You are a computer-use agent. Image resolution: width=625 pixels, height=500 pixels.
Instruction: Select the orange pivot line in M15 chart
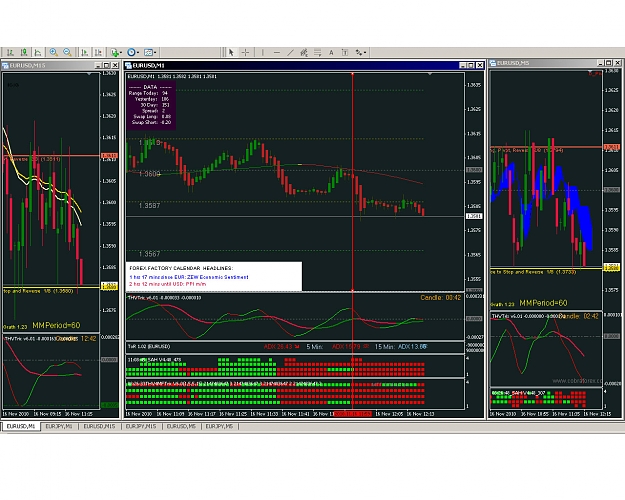pos(51,156)
